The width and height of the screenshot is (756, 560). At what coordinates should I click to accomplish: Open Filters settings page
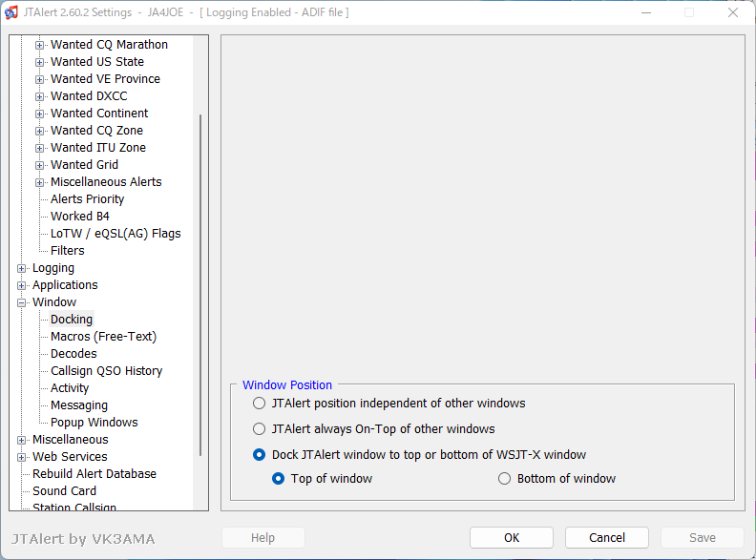click(x=68, y=251)
